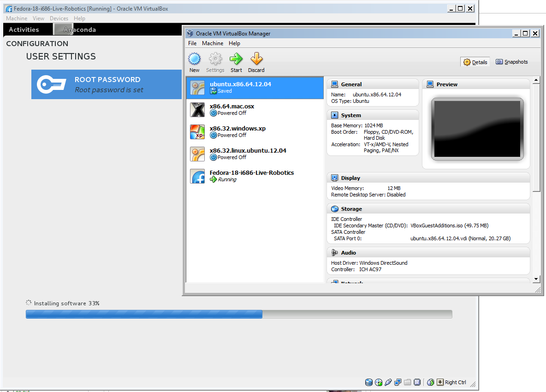The image size is (546, 392).
Task: Open the File menu in VirtualBox Manager
Action: (x=192, y=43)
